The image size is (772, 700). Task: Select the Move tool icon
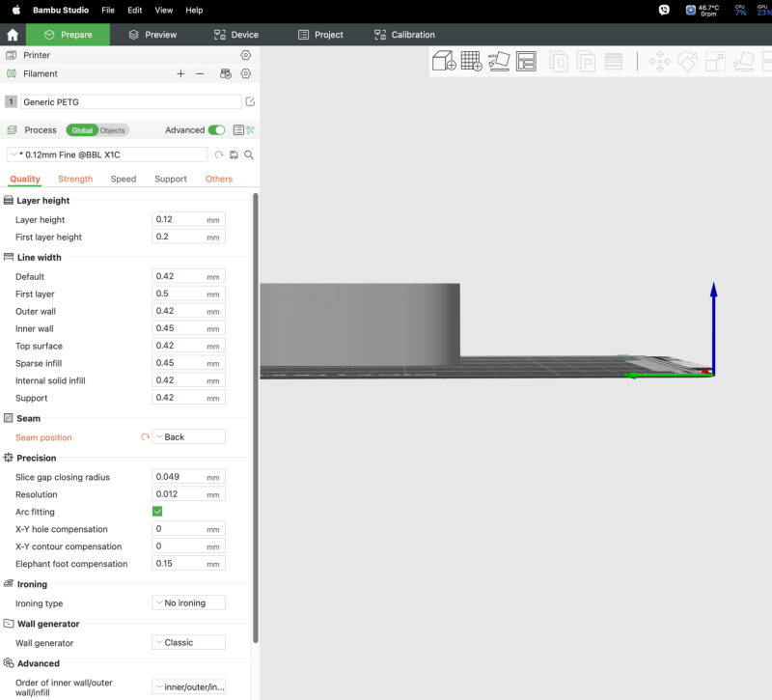(660, 61)
